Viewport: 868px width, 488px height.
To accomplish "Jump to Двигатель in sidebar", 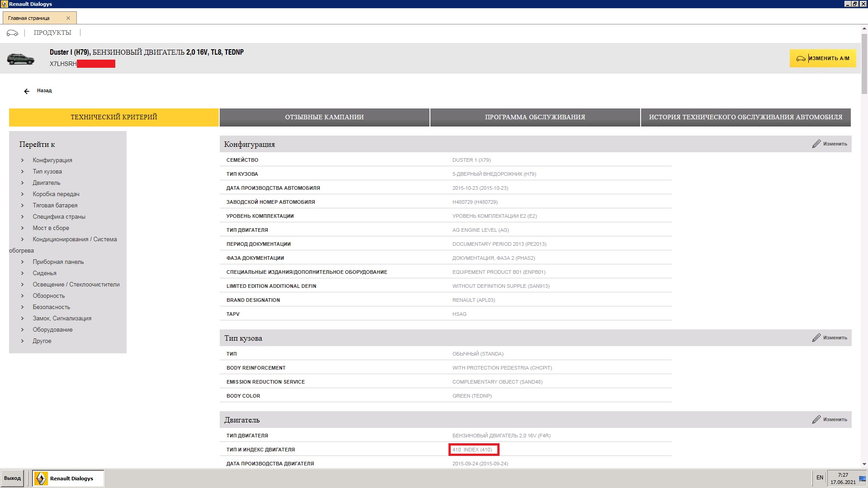I will (46, 183).
